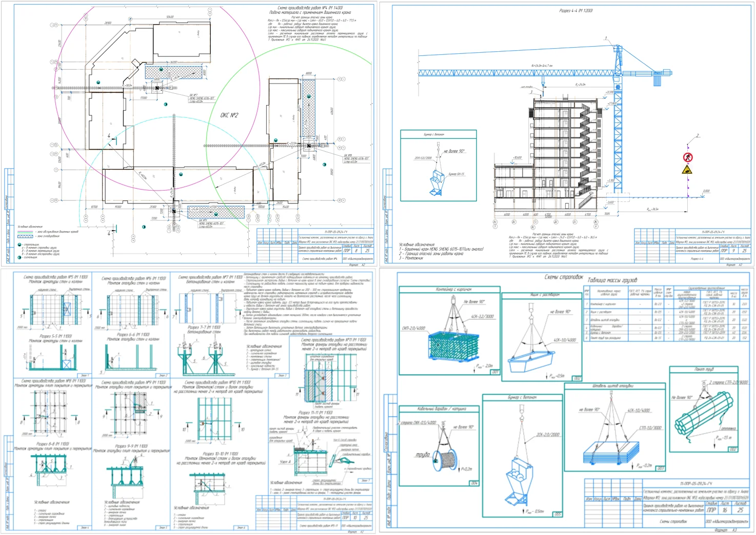Screen dimensions: 756x535
Task: Select the hatched storage zone legend sample
Action: point(25,236)
